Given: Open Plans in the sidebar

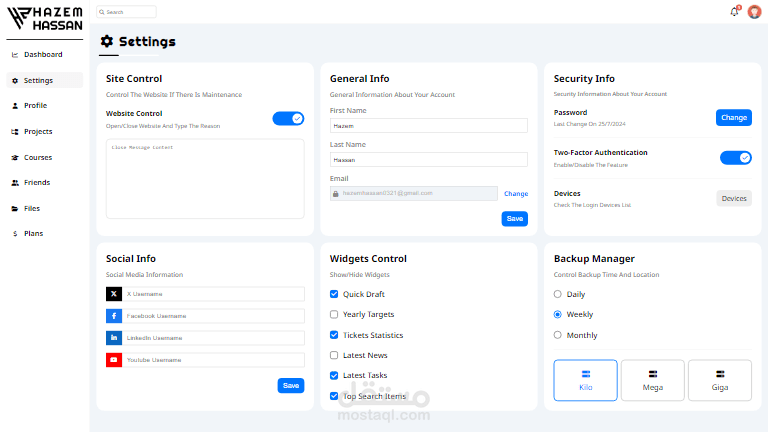Looking at the screenshot, I should 45,234.
